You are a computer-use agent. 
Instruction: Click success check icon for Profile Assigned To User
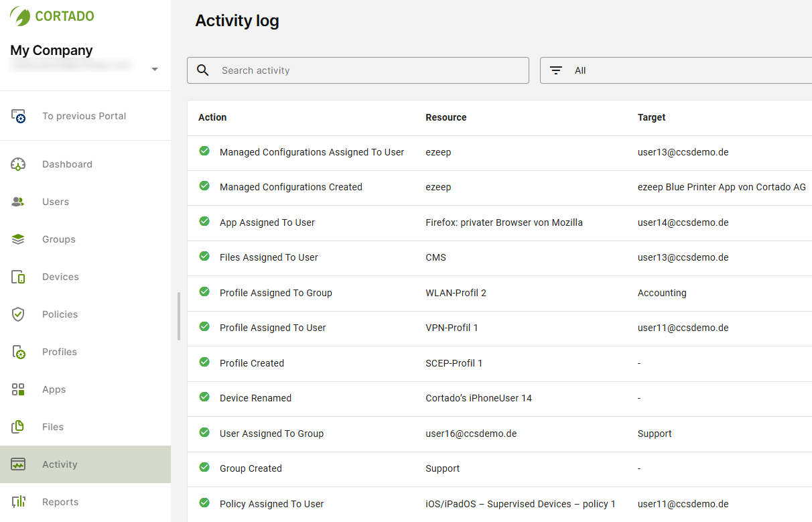[x=204, y=326]
